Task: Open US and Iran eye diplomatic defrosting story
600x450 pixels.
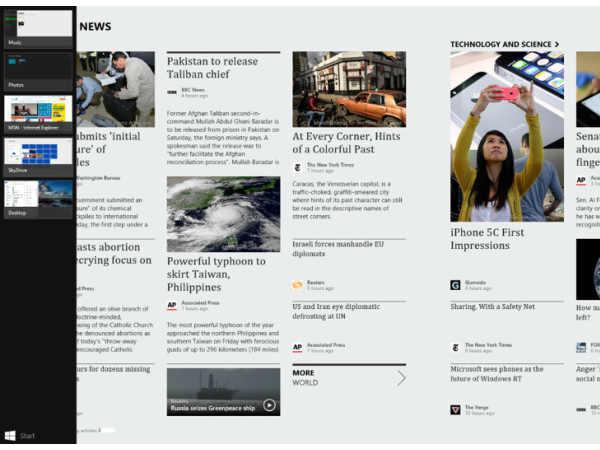Action: 336,311
